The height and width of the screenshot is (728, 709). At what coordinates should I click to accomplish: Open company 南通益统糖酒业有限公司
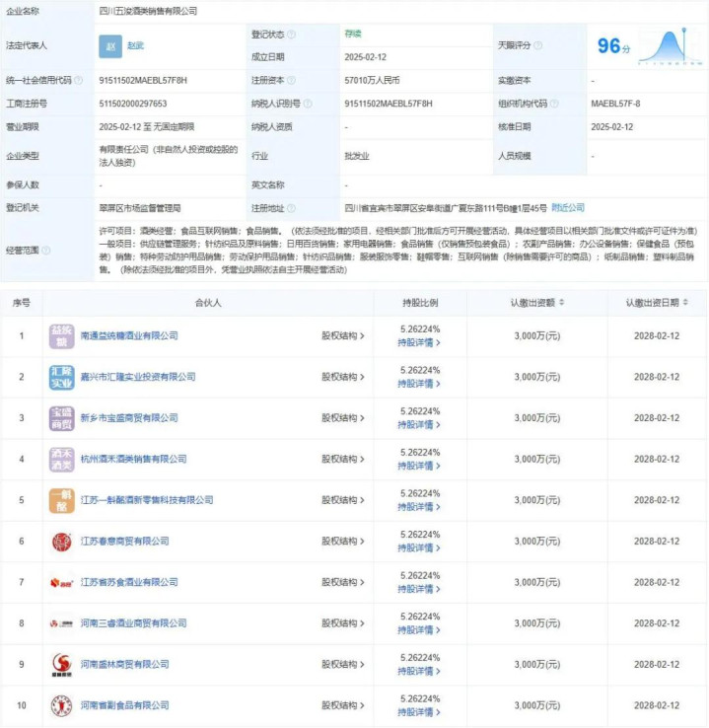[129, 335]
